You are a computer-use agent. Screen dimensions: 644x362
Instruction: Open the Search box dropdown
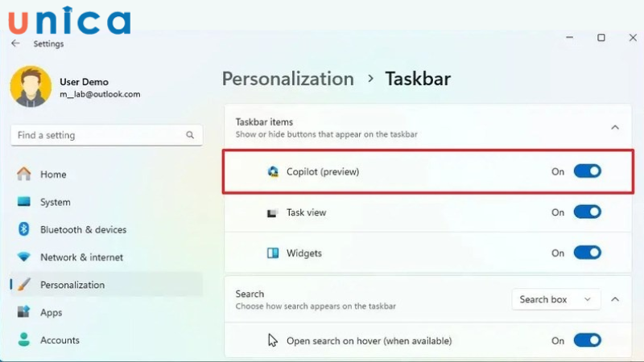pos(556,299)
